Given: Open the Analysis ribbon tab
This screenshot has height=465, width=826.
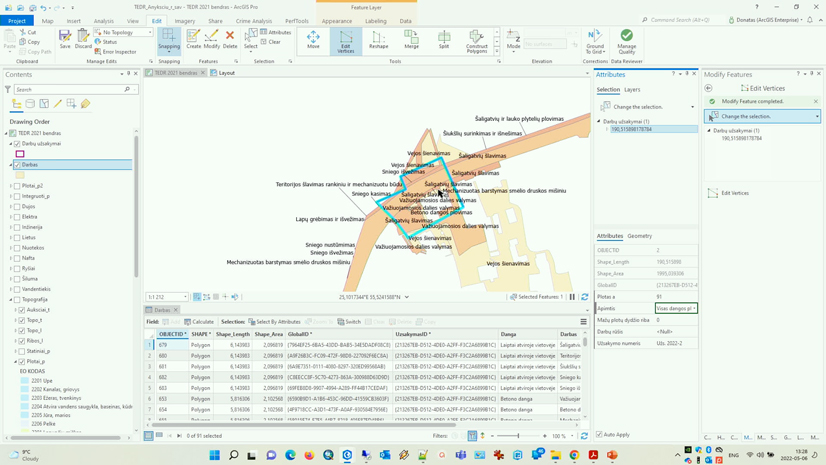Looking at the screenshot, I should (x=104, y=21).
